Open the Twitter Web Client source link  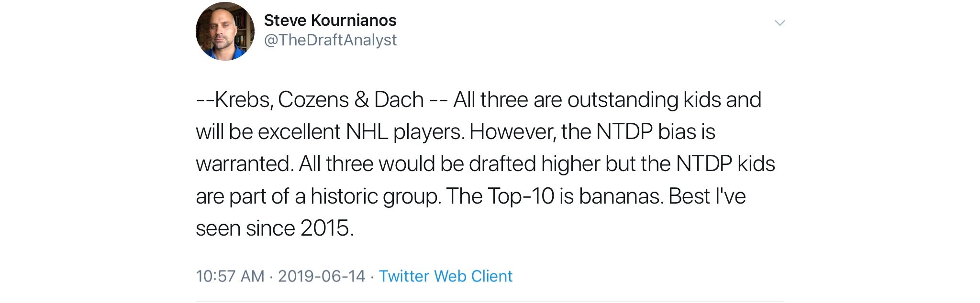point(445,276)
